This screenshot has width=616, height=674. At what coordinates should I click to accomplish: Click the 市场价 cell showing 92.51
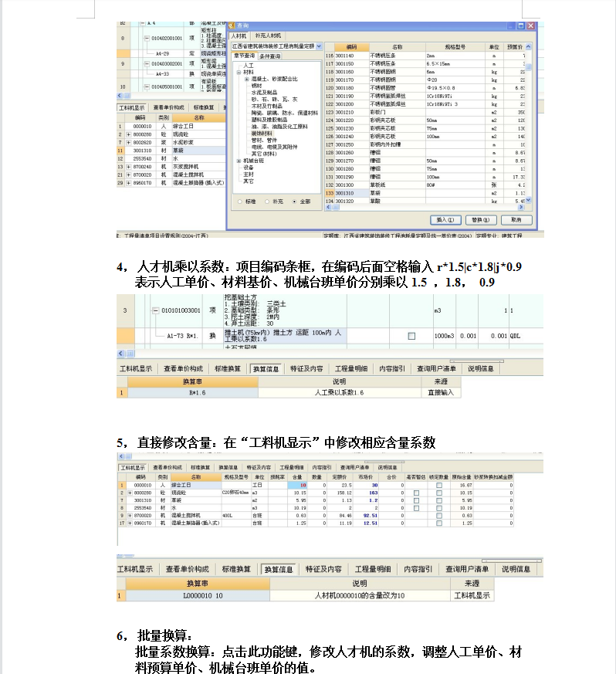pyautogui.click(x=367, y=516)
